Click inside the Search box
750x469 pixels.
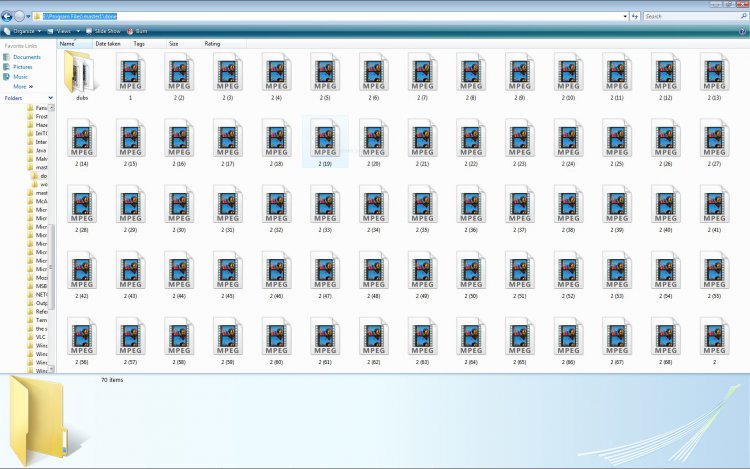[691, 17]
